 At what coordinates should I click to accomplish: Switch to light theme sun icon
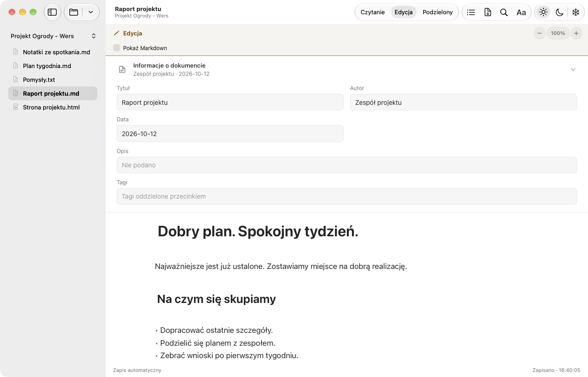(x=543, y=12)
